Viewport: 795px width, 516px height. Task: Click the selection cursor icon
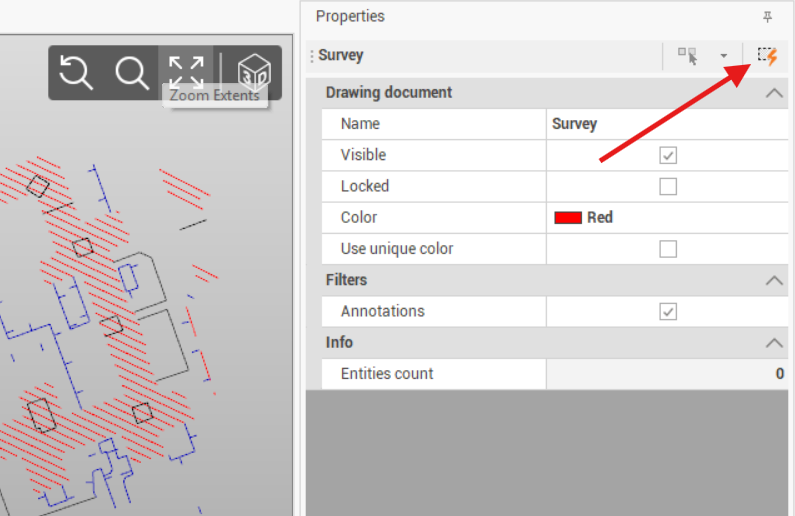(x=687, y=56)
